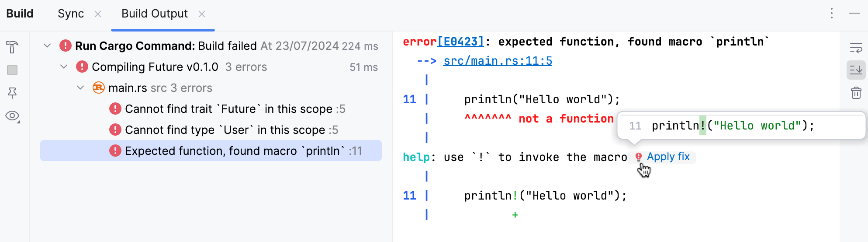
Task: Collapse the Run Cargo Command node
Action: click(x=47, y=46)
